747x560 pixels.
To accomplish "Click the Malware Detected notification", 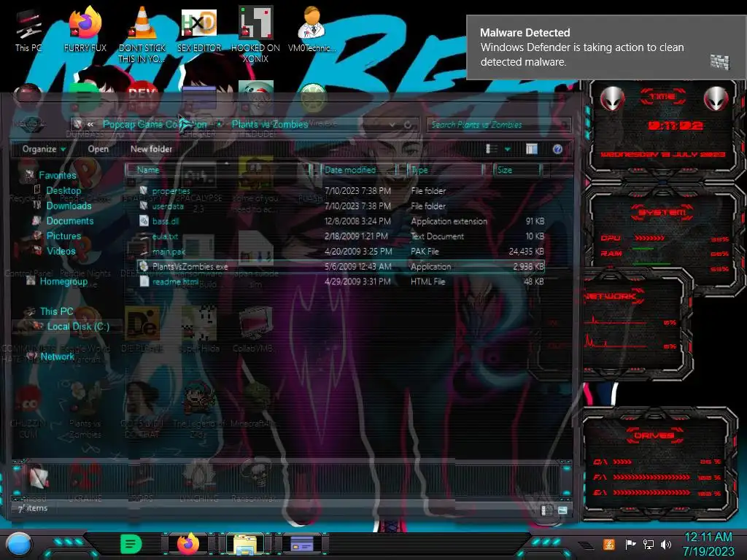I will [606, 47].
